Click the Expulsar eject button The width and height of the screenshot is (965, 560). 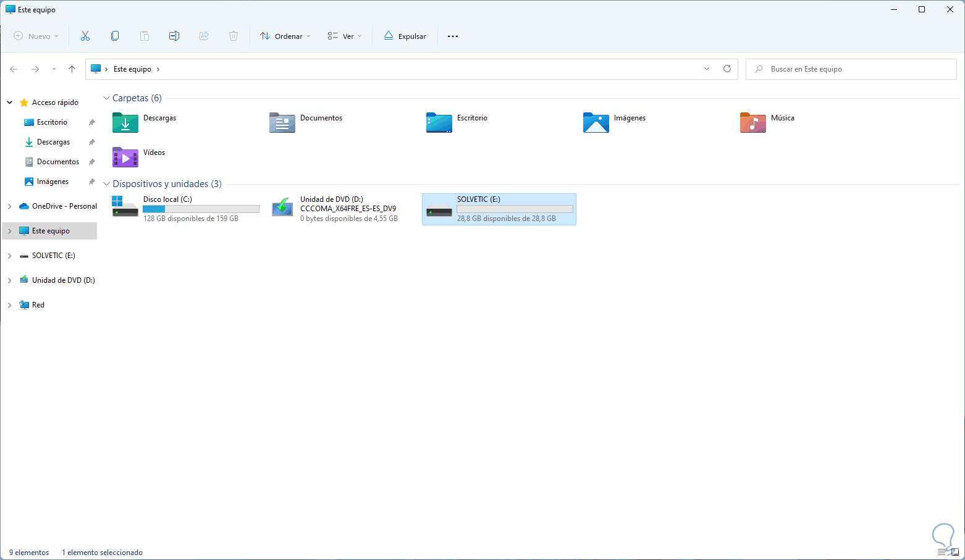(405, 36)
